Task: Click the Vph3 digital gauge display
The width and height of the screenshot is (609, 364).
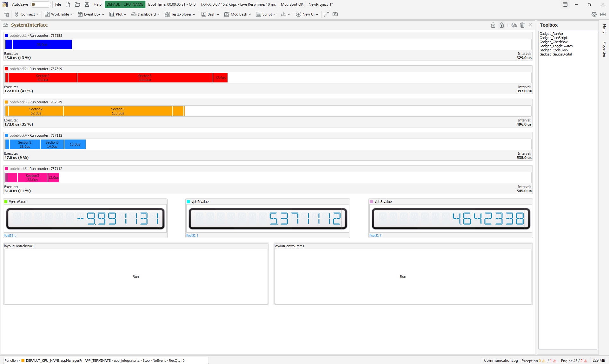Action: tap(451, 218)
